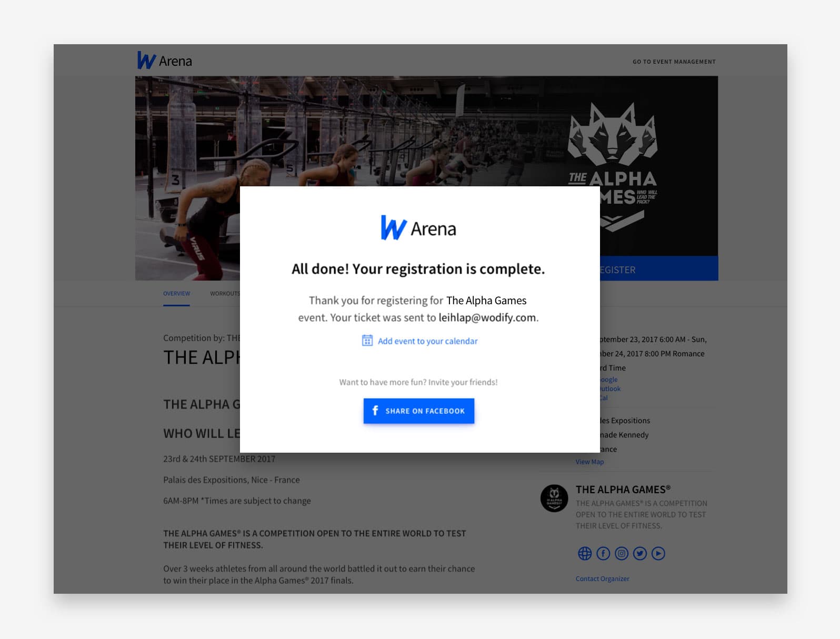Open the View Map link
The height and width of the screenshot is (639, 840).
589,462
